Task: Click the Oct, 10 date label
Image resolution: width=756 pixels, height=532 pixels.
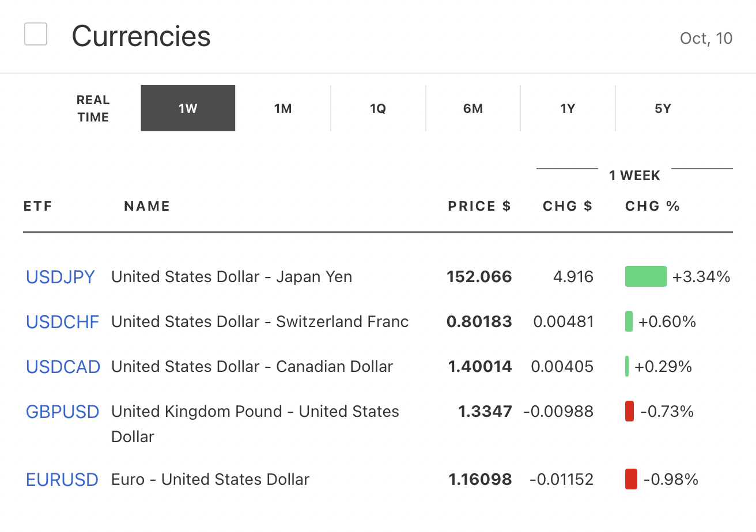Action: [x=706, y=38]
